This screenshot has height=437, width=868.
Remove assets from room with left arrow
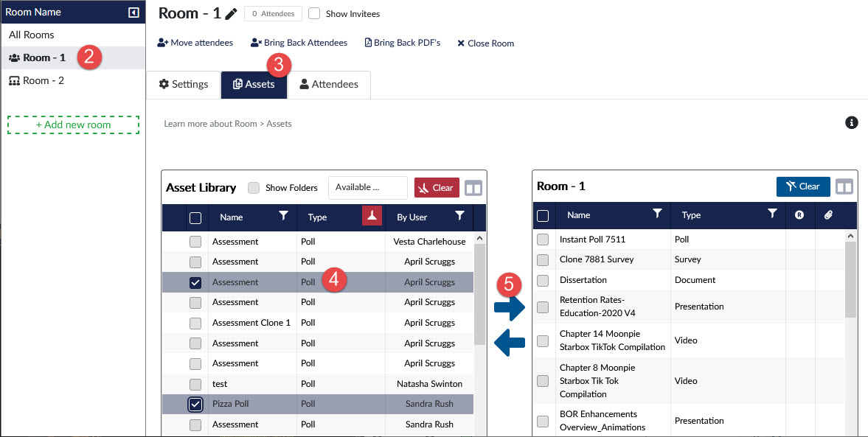510,340
